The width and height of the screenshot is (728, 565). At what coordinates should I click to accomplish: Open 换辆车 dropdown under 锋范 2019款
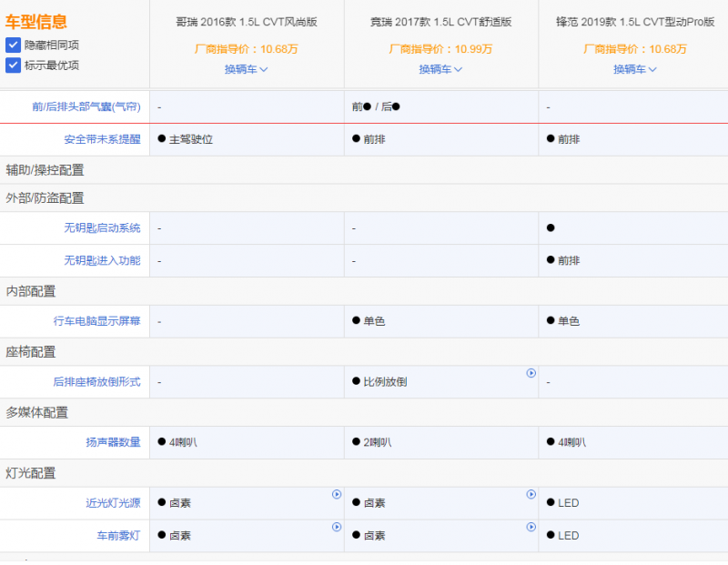(x=635, y=69)
